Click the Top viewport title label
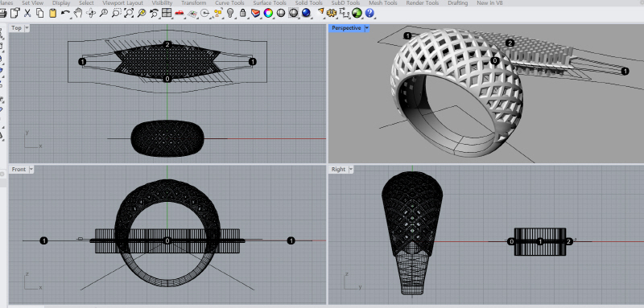 click(16, 28)
